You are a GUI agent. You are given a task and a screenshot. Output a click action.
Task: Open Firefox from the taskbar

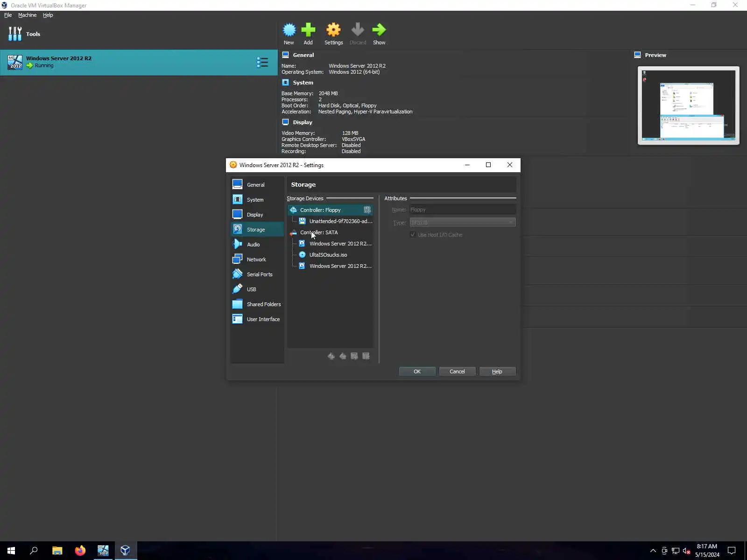[x=80, y=551]
